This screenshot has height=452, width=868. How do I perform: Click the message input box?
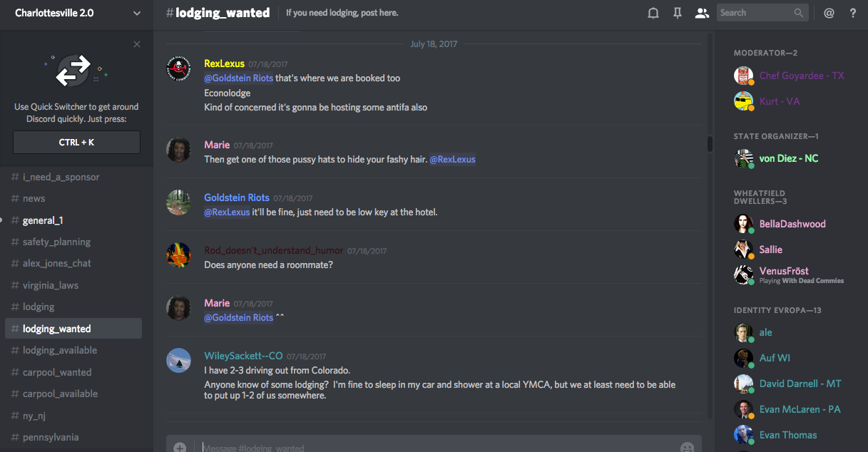click(x=428, y=447)
